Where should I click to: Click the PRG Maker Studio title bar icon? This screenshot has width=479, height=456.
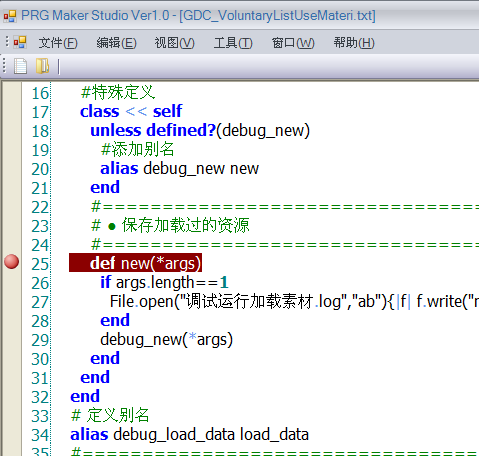click(x=10, y=16)
